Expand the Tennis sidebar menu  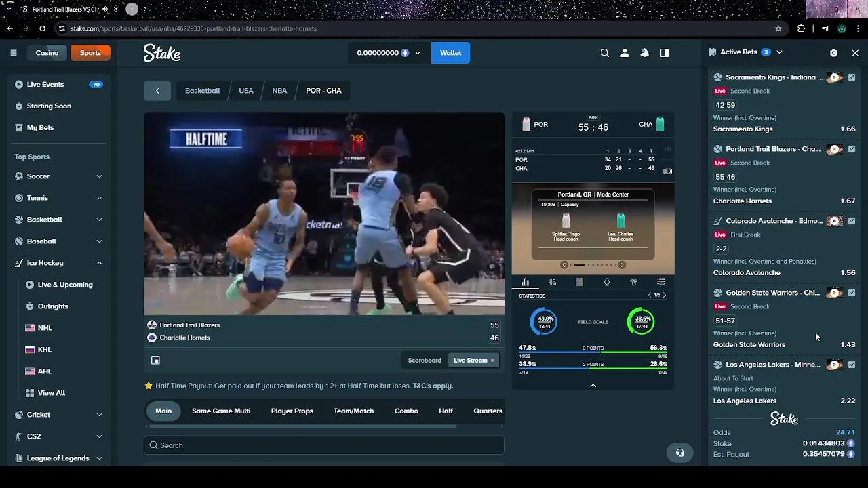point(99,198)
